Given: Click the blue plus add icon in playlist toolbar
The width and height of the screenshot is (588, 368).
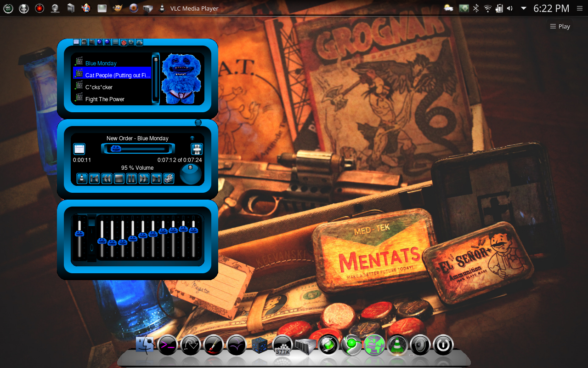Looking at the screenshot, I should coord(100,42).
